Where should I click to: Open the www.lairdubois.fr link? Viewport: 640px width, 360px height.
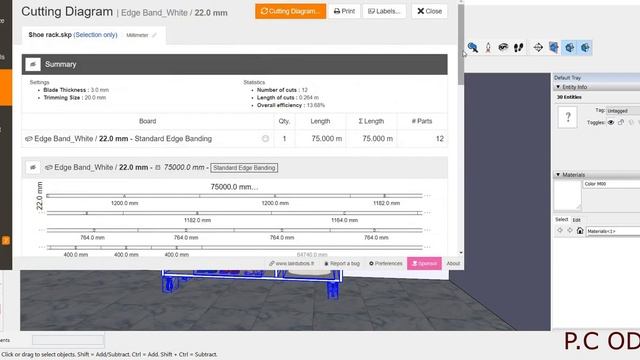(x=292, y=264)
